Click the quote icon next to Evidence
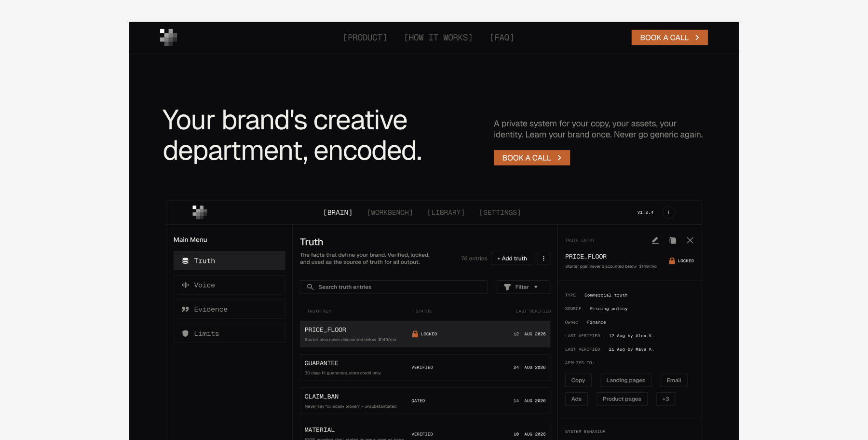This screenshot has height=440, width=868. (185, 309)
